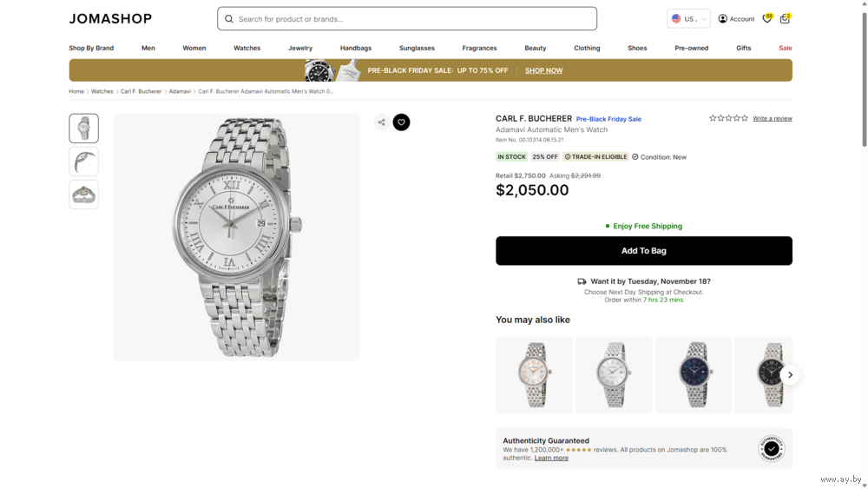Click the star rating icons

(728, 118)
